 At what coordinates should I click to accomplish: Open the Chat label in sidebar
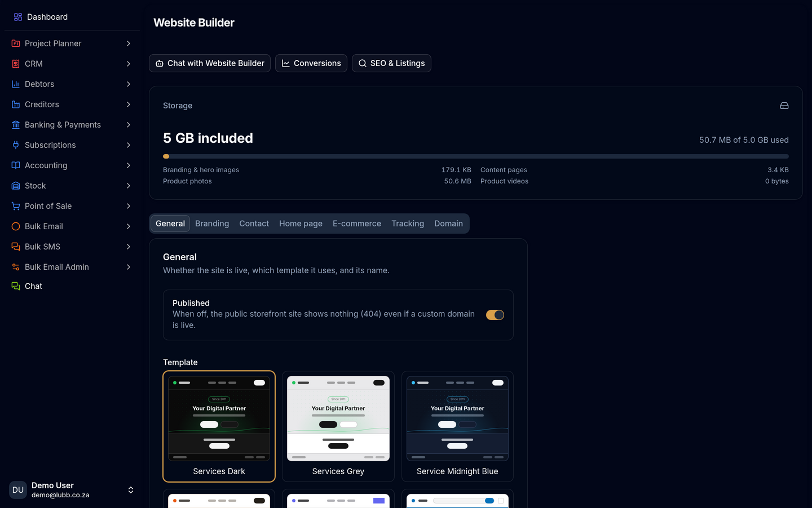[33, 286]
